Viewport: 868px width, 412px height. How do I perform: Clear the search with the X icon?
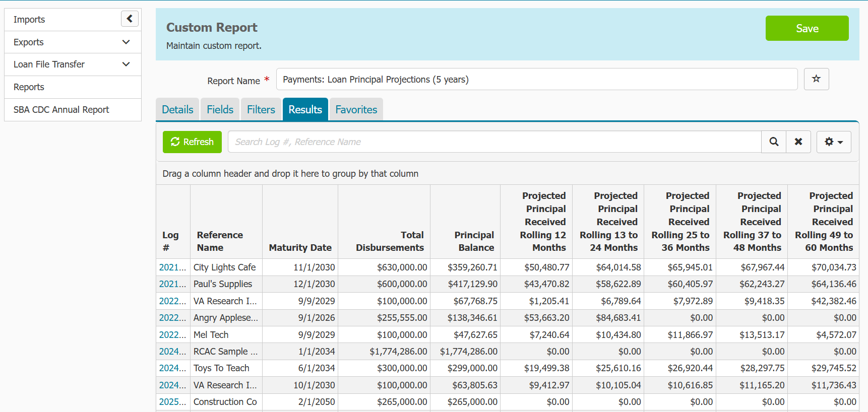click(x=798, y=142)
